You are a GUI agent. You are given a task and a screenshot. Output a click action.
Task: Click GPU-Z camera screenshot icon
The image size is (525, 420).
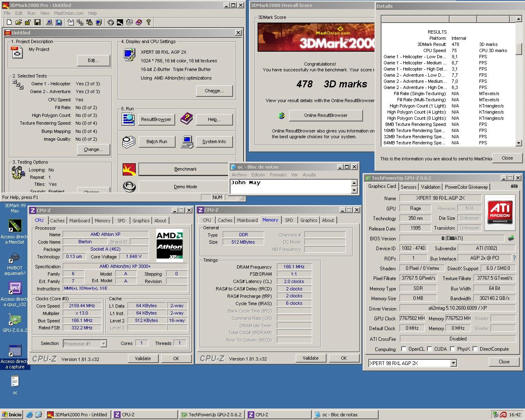click(514, 186)
